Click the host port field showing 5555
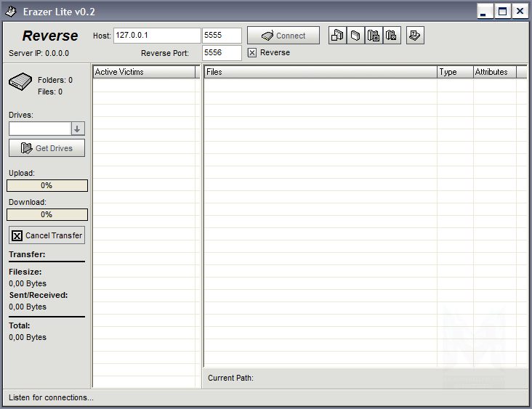Viewport: 532px width, 409px height. point(222,36)
